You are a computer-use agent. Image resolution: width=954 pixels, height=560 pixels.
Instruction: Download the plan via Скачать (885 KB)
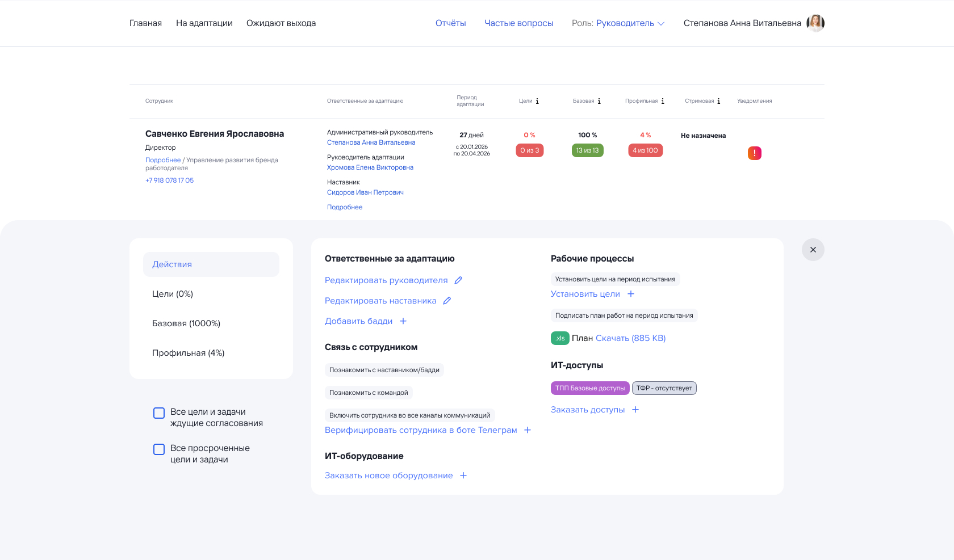(x=630, y=338)
